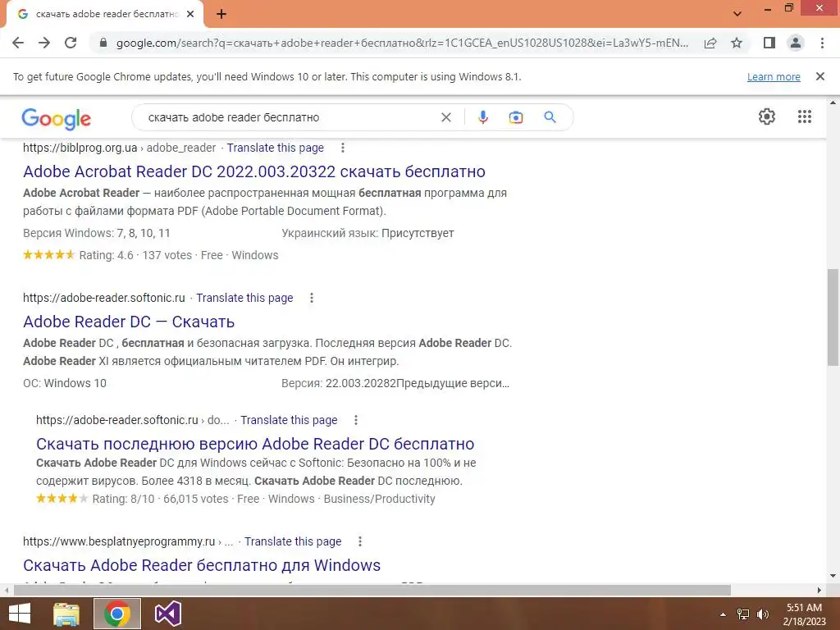The height and width of the screenshot is (630, 840).
Task: Open the Windows Start menu
Action: pos(20,614)
